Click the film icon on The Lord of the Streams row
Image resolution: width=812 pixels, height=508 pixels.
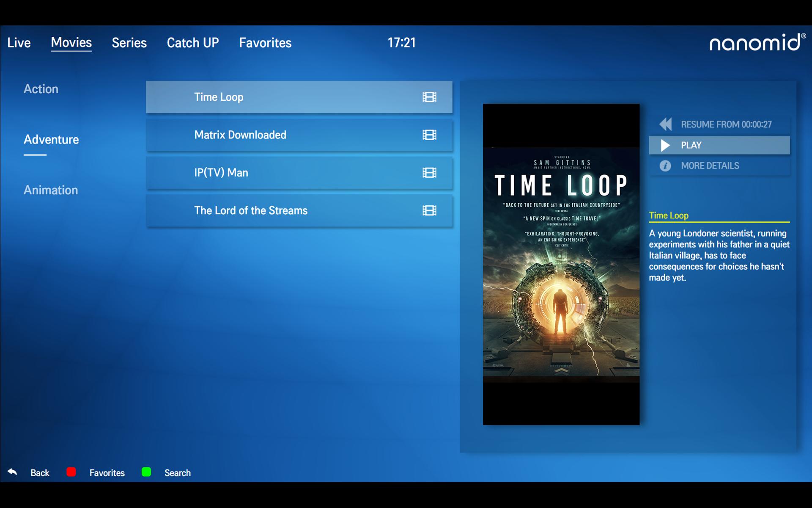coord(429,210)
